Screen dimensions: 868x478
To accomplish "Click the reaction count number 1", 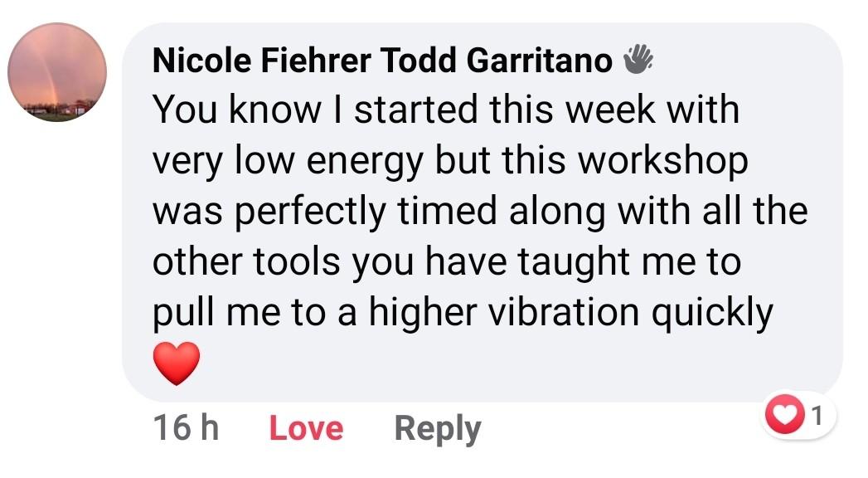I will pos(817,414).
